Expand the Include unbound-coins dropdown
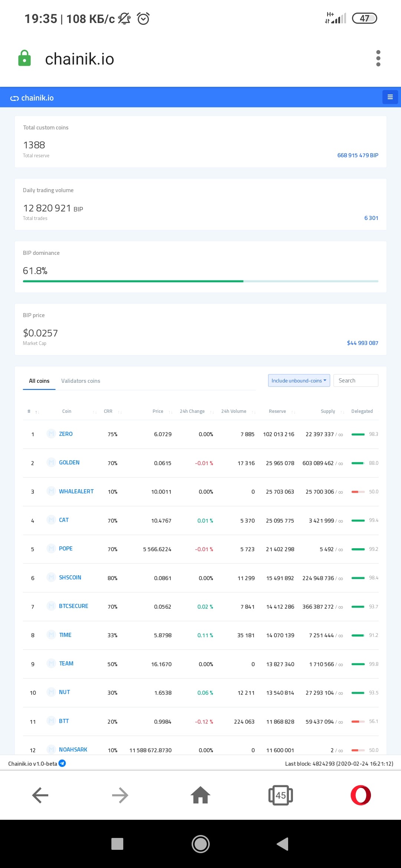The image size is (401, 868). 299,381
